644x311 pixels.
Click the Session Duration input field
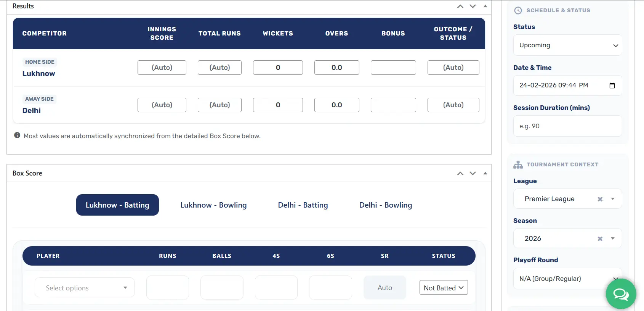[567, 126]
